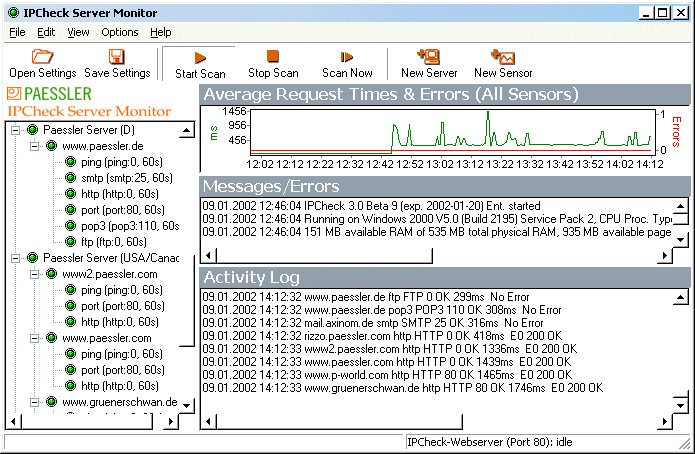Click Activity Log horizontal scroll-right arrow
The image size is (695, 454).
(x=664, y=421)
